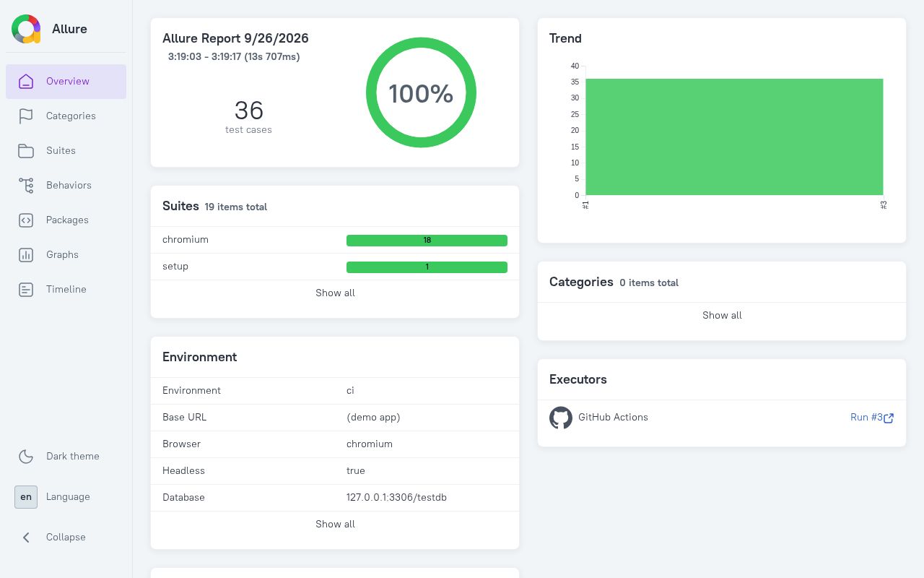Expand Environment widget with Show all
Viewport: 924px width, 578px height.
(335, 525)
